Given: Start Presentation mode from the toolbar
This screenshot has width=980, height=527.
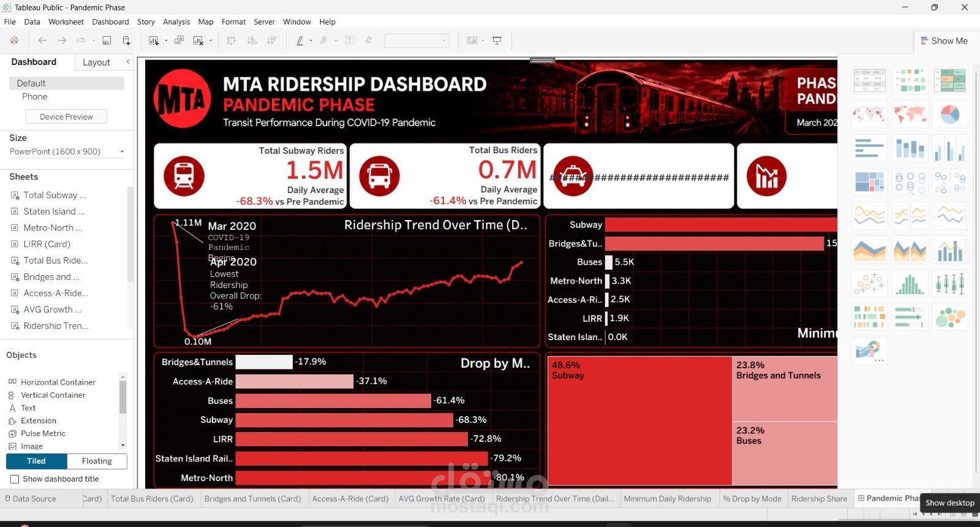Looking at the screenshot, I should [497, 40].
